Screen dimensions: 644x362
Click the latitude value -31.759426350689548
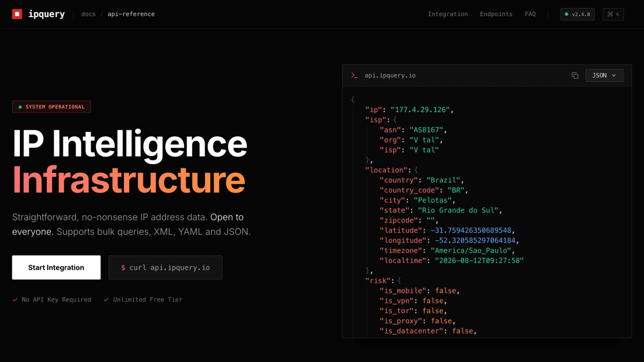[471, 231]
